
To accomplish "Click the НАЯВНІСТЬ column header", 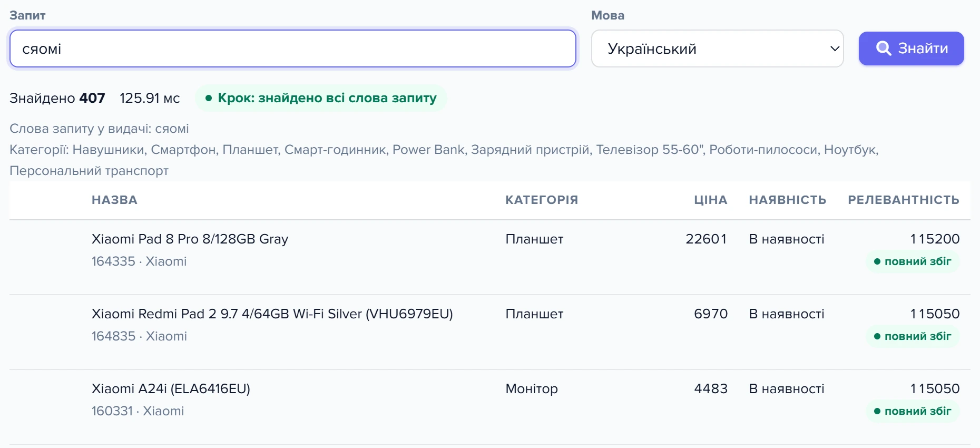I will [788, 200].
